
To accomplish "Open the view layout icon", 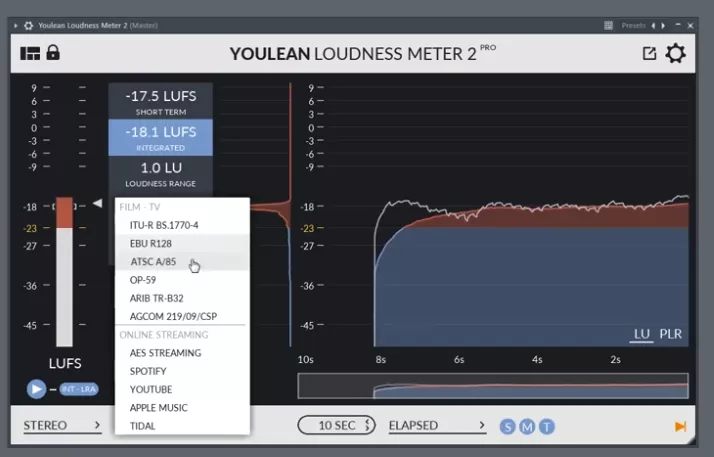I will coord(30,53).
